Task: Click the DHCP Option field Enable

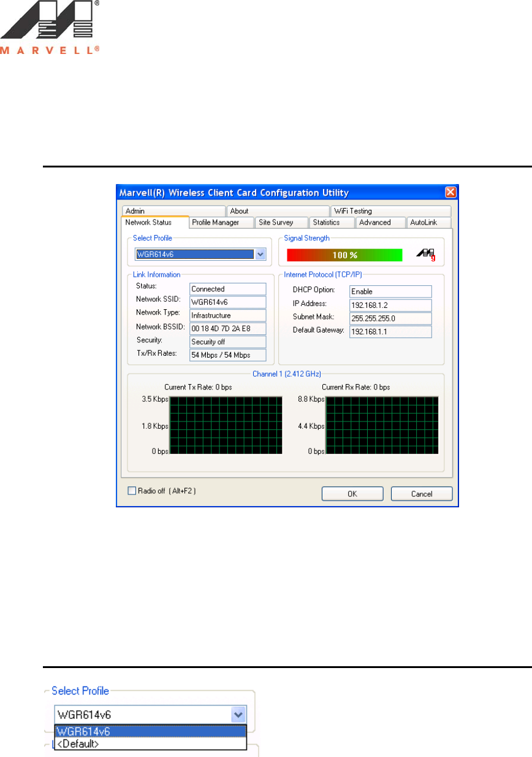Action: coord(390,291)
